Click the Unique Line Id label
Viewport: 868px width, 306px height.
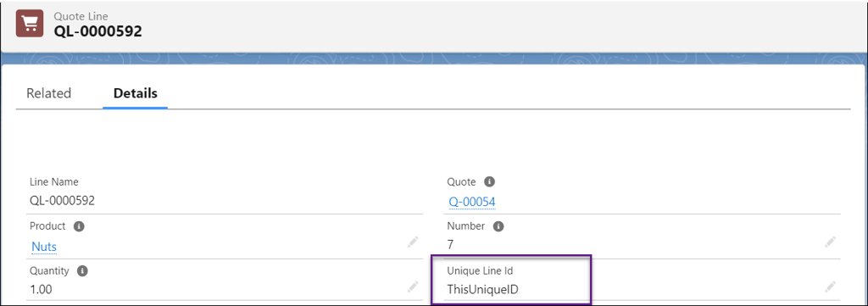pyautogui.click(x=480, y=271)
